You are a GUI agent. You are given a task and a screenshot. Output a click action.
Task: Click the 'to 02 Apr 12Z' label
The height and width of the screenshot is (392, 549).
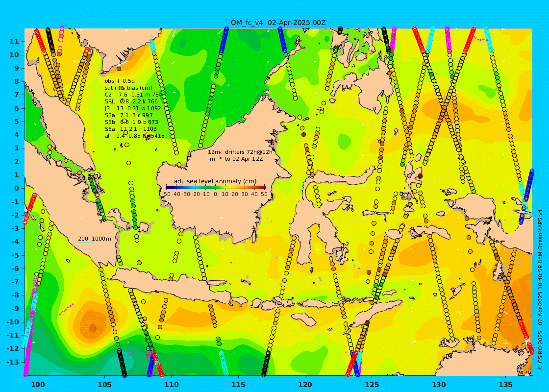244,159
